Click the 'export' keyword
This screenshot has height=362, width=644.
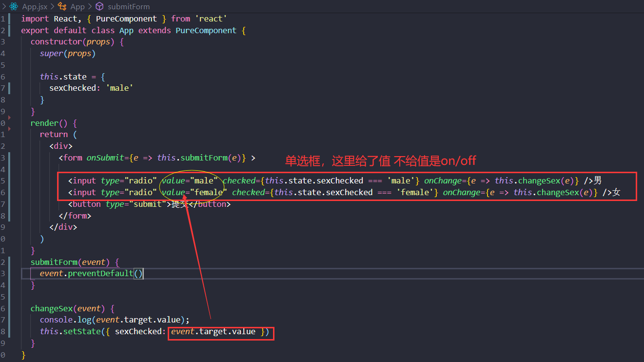[x=35, y=30]
